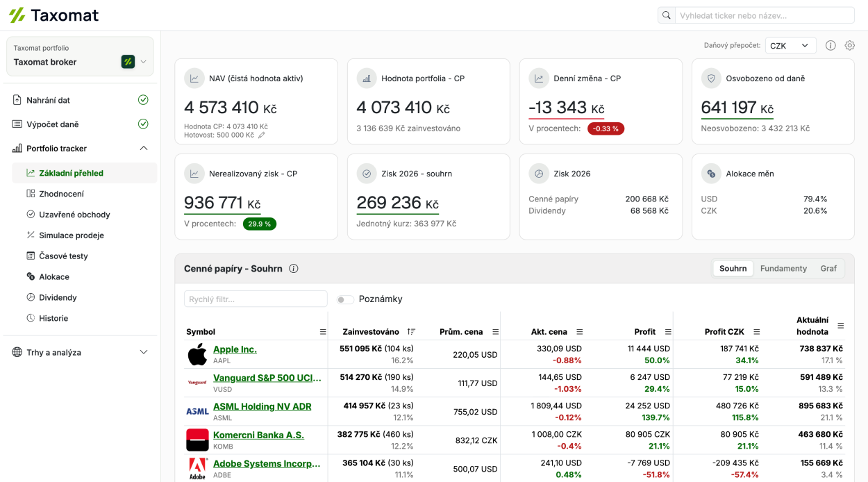Open the Vanguard S&P 500 link
868x482 pixels.
[267, 378]
